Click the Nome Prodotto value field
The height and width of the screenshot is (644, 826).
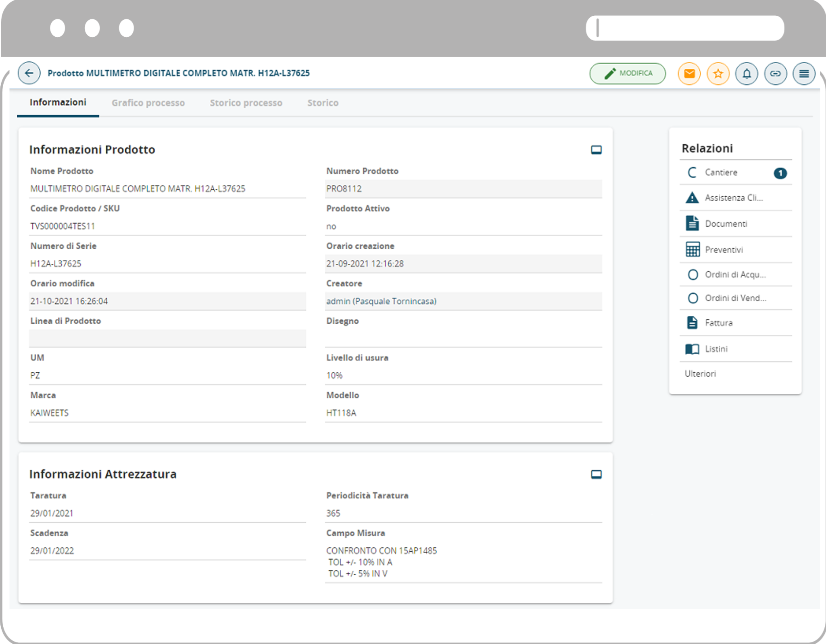click(x=167, y=189)
